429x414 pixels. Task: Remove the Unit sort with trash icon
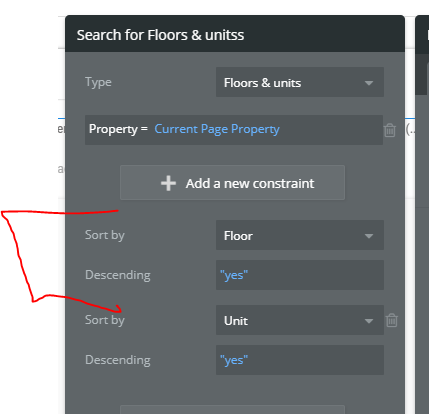(x=392, y=320)
